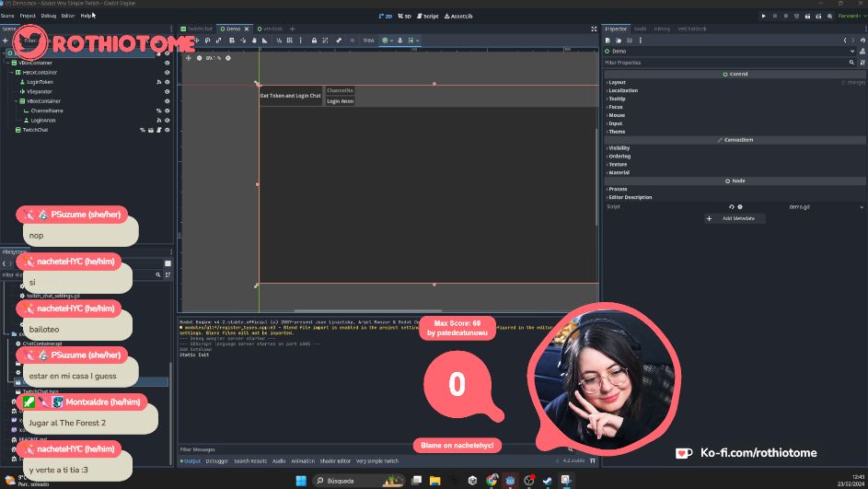The height and width of the screenshot is (489, 868).
Task: Center view icon in viewport corner
Action: (188, 58)
